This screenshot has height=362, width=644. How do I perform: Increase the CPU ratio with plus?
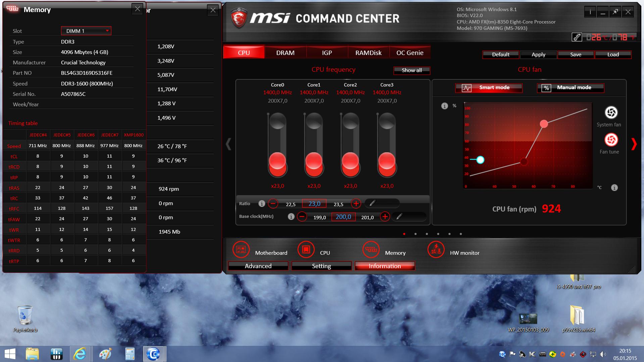coord(356,203)
